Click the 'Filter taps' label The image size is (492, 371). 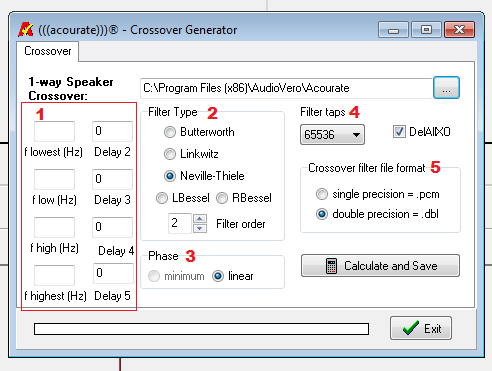click(x=323, y=112)
